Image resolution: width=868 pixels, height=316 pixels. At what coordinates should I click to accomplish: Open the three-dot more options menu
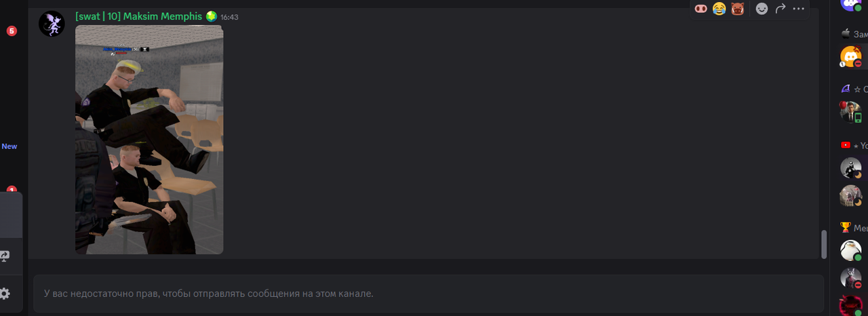coord(798,8)
